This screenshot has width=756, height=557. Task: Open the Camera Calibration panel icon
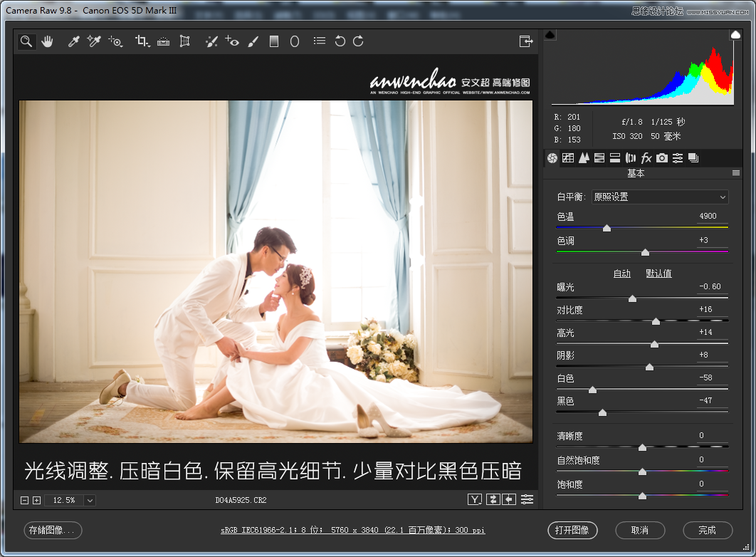point(662,158)
